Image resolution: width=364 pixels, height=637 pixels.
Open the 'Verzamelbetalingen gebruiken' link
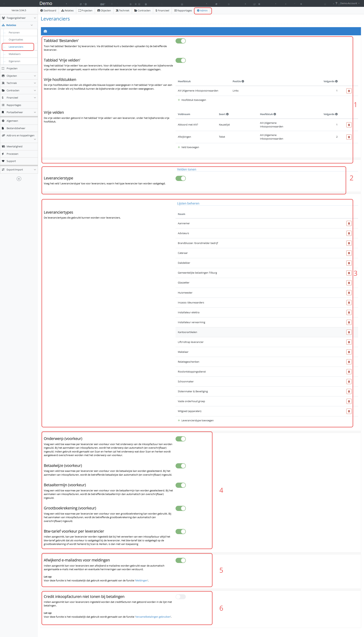coord(153,617)
